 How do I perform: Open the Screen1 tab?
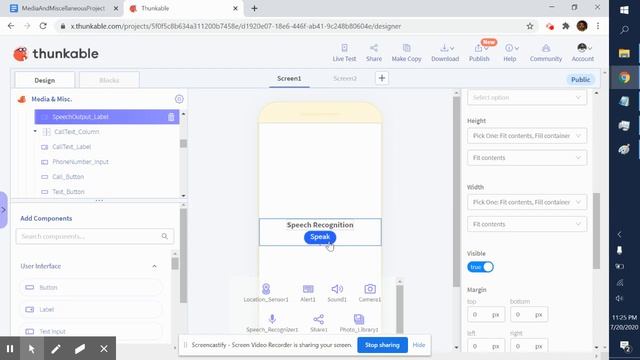point(289,78)
